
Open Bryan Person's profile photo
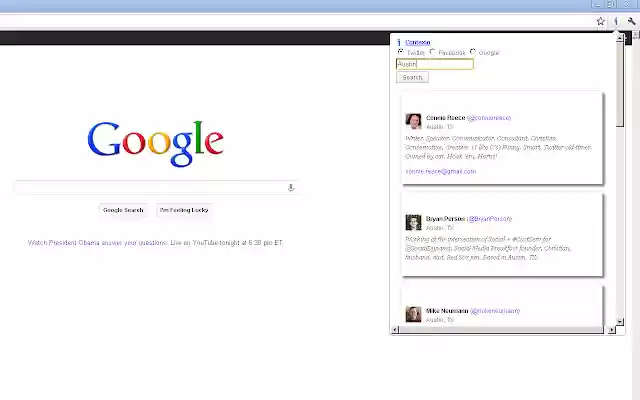pos(413,222)
